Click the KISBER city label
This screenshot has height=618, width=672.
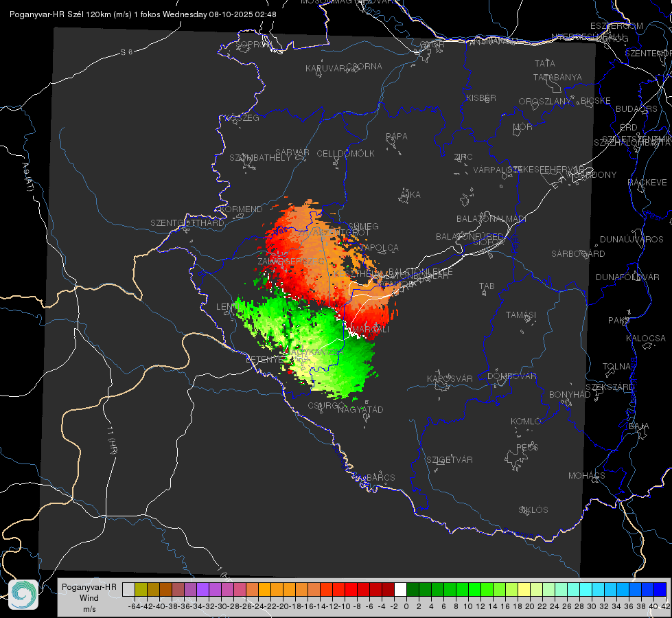click(x=481, y=98)
